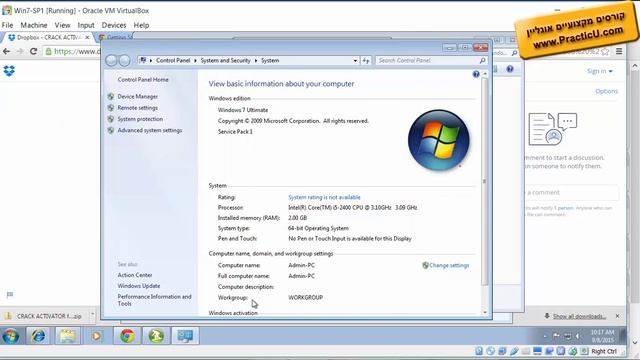Click the flag icon on Dropbox page
Image resolution: width=640 pixels, height=360 pixels.
click(x=10, y=294)
